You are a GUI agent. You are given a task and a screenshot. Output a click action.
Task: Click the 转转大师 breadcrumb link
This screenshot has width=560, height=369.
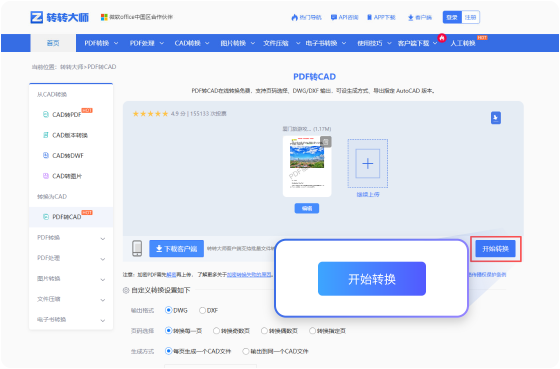[x=71, y=67]
